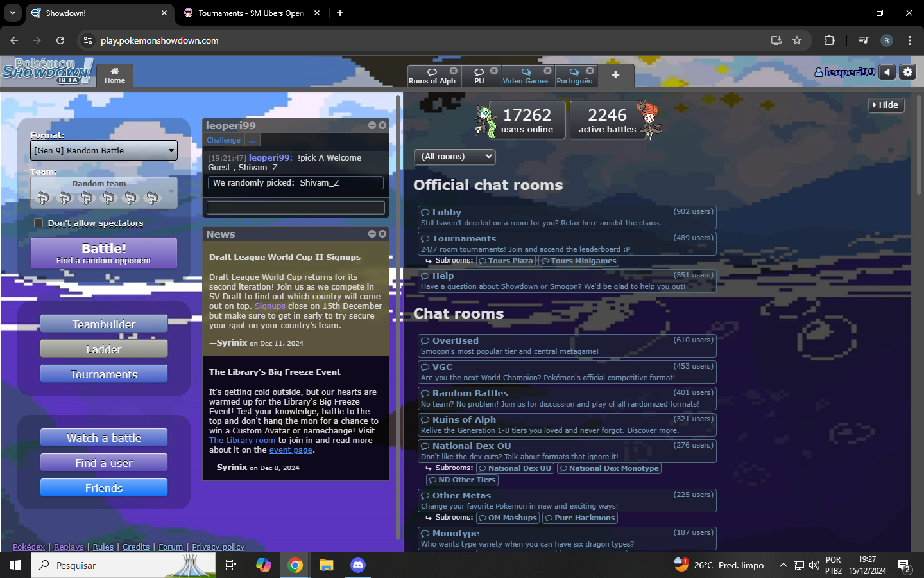
Task: Open File Explorer from the taskbar
Action: pos(327,565)
